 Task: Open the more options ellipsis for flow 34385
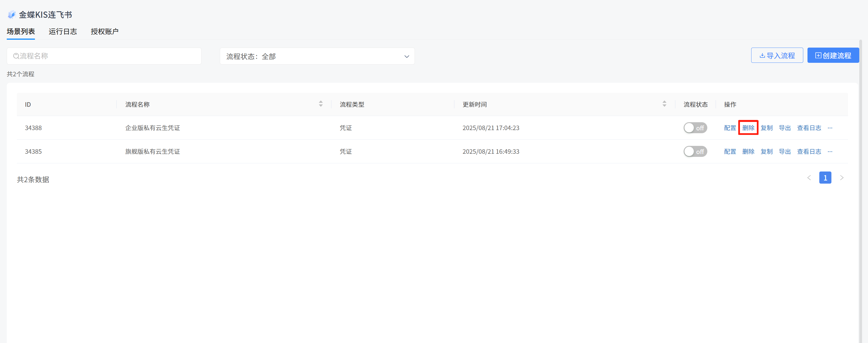click(830, 152)
